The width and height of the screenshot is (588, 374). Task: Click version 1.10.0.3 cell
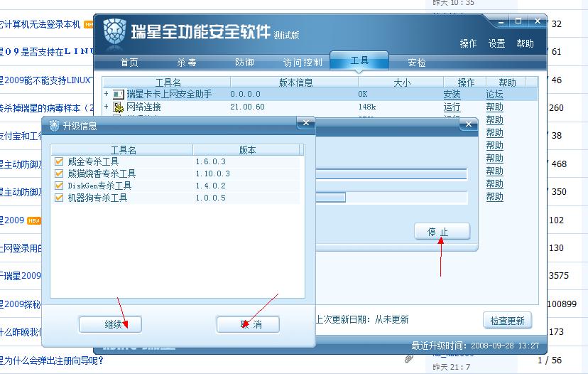[x=213, y=174]
